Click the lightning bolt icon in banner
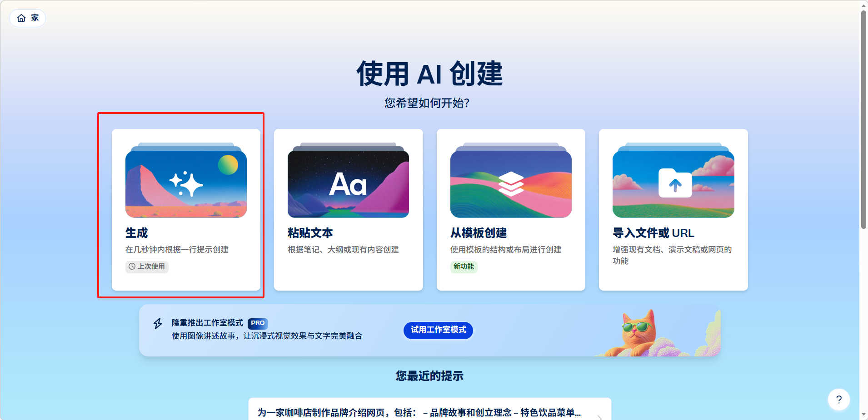Screen dimensions: 868x420 coord(158,323)
